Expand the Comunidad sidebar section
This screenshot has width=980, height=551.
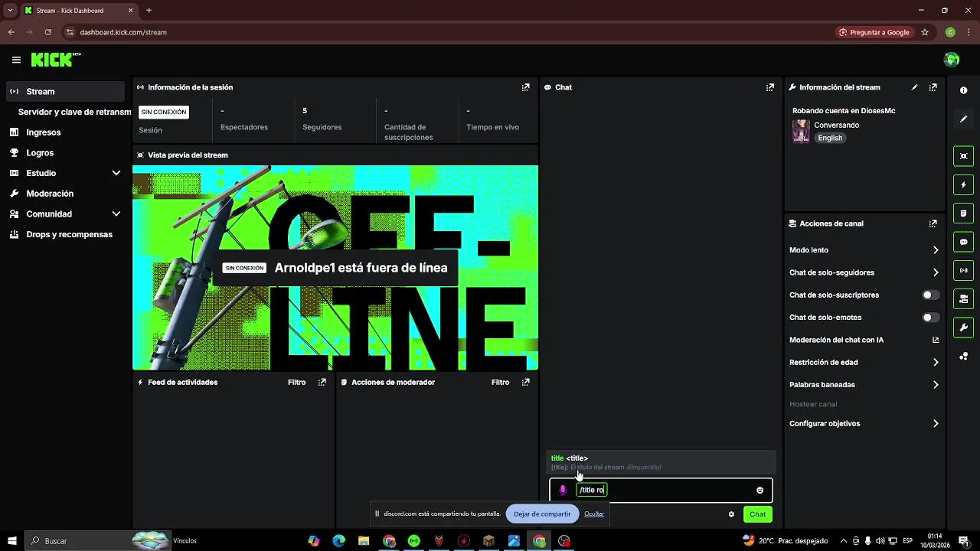click(x=116, y=214)
